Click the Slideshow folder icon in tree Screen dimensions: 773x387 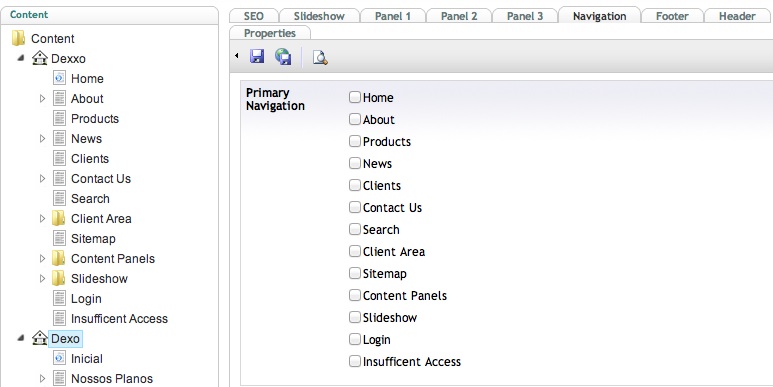(59, 278)
